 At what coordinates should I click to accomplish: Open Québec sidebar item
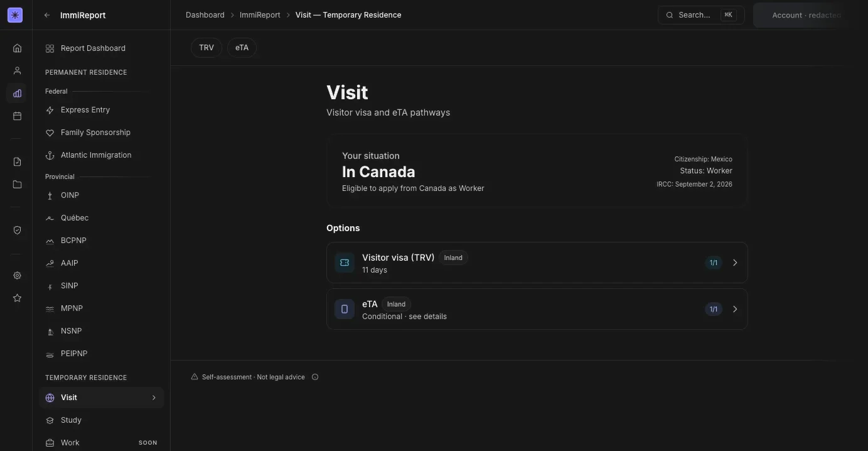101,218
